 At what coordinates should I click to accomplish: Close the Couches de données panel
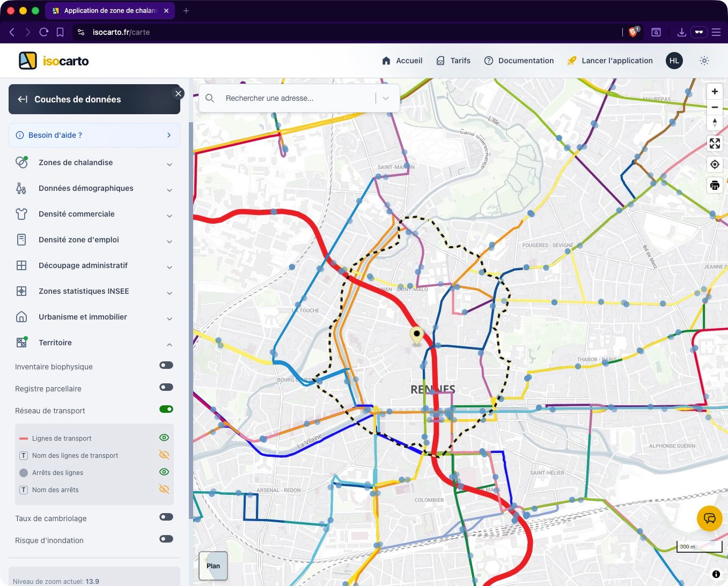click(179, 93)
